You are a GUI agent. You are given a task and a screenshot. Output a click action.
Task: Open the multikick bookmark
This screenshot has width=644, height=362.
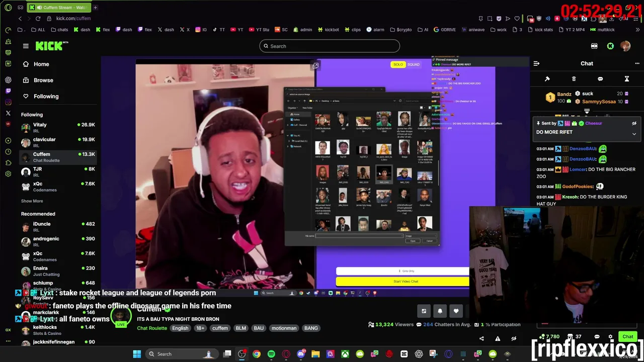click(x=602, y=30)
